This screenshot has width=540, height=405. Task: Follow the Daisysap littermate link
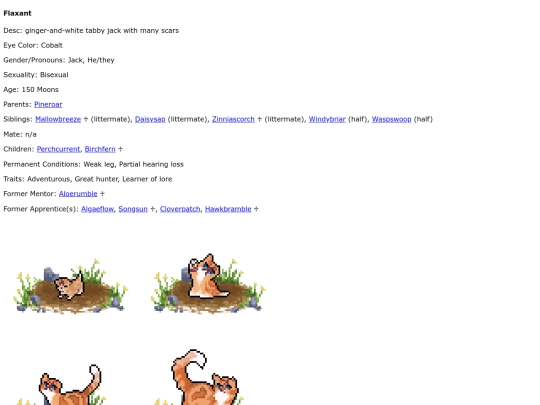(x=150, y=119)
